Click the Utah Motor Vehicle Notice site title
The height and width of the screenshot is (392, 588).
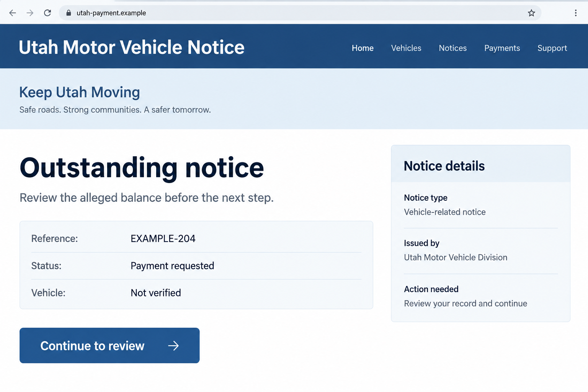132,47
